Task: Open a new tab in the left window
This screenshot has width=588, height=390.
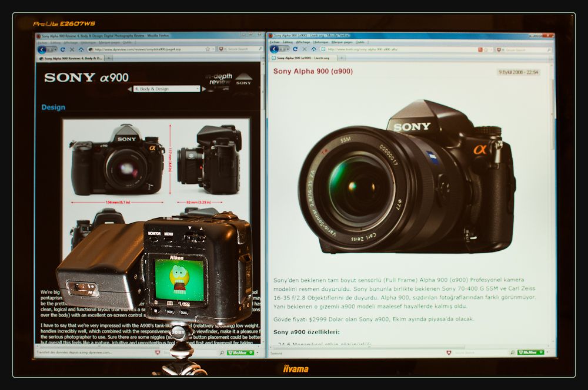Action: pyautogui.click(x=109, y=59)
